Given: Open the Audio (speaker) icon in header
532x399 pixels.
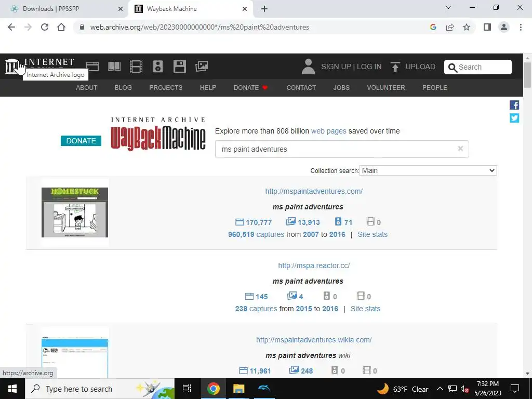Looking at the screenshot, I should click(x=158, y=66).
